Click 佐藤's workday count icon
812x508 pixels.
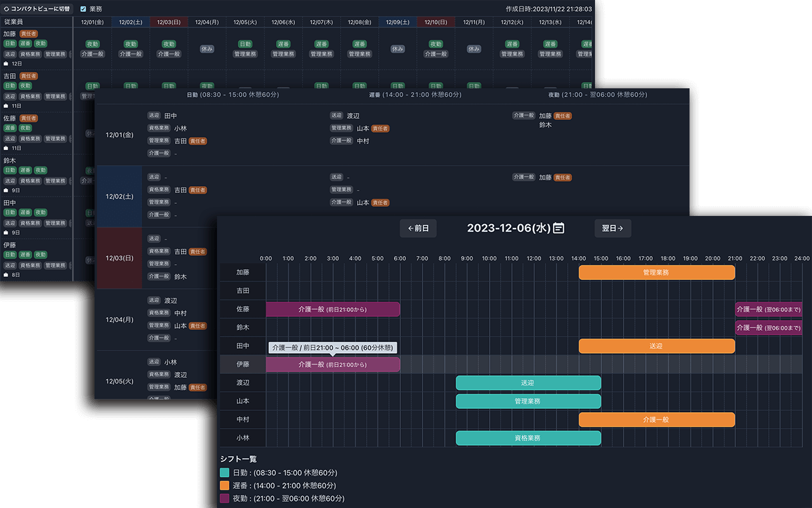click(6, 148)
